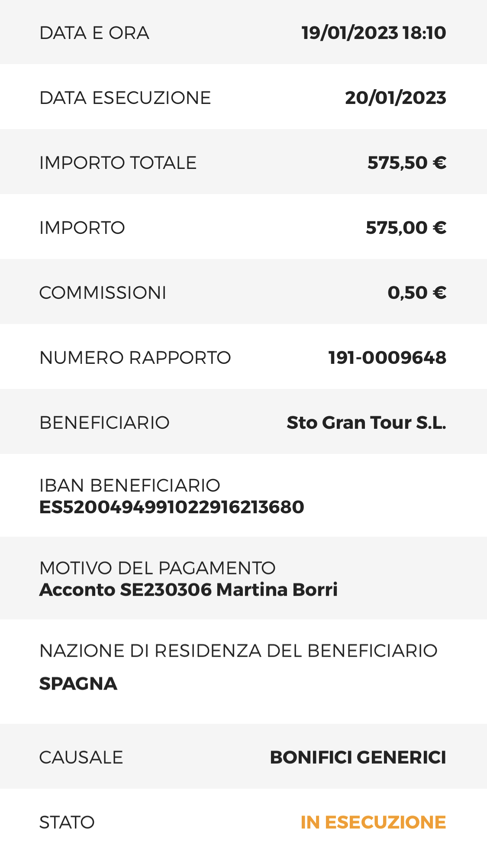
Task: Tap the country value SPAGNA
Action: 78,683
